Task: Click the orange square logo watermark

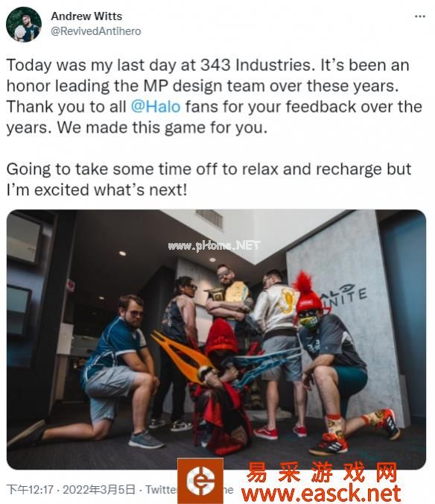Action: point(200,481)
